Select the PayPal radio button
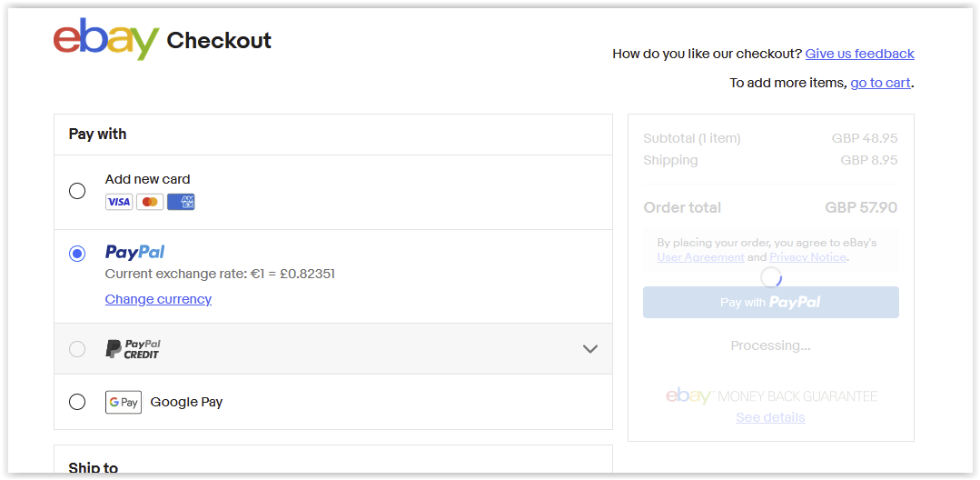 [x=77, y=254]
